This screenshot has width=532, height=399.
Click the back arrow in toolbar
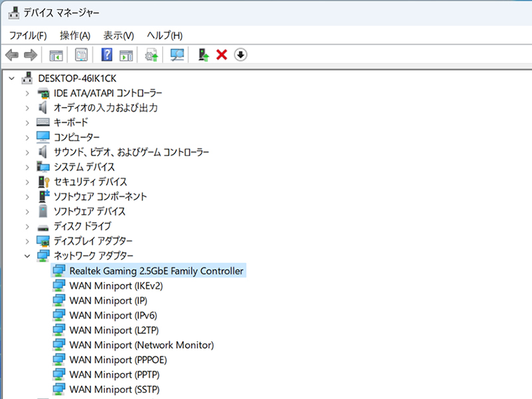[x=11, y=55]
